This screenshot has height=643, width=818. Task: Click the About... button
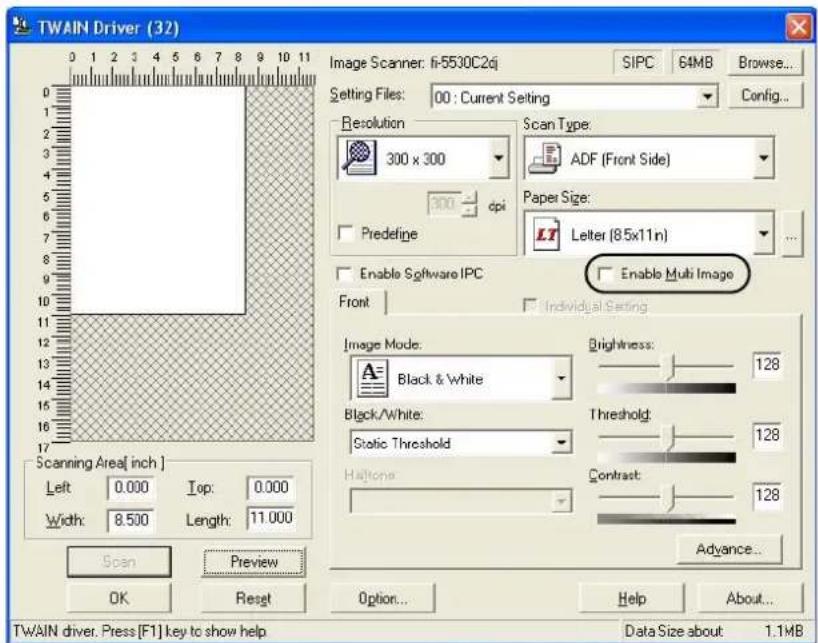click(x=750, y=598)
